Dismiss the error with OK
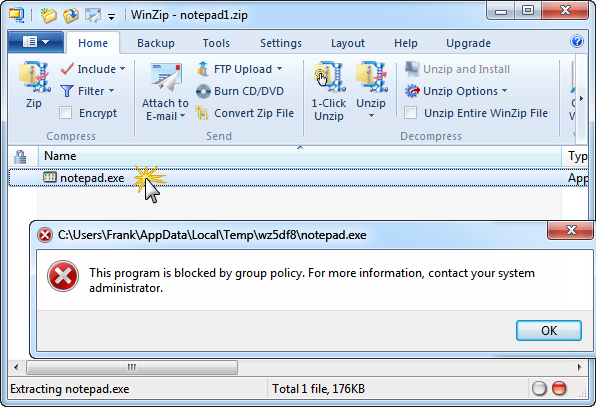The height and width of the screenshot is (407, 596). point(548,330)
